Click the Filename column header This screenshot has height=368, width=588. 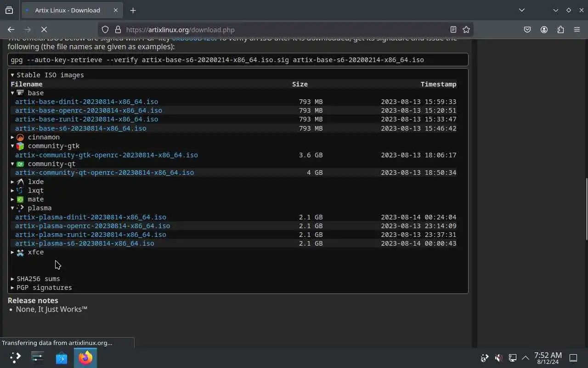coord(27,84)
